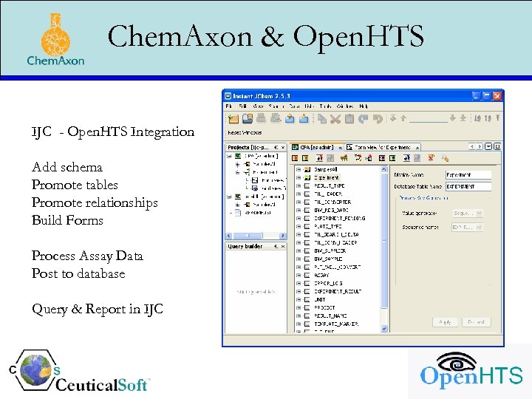Select the INV_SUPPLIER row

click(330, 250)
